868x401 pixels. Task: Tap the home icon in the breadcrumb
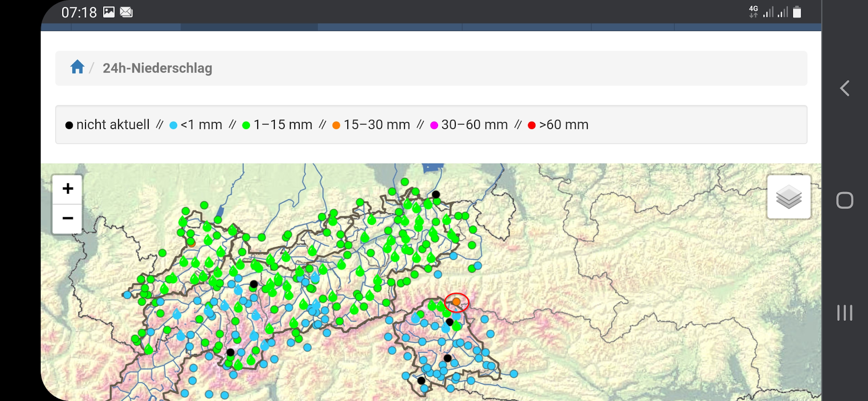tap(77, 67)
